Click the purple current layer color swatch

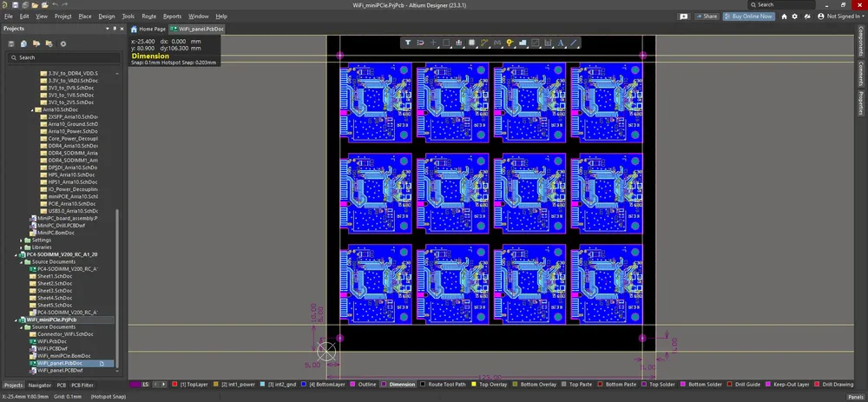click(135, 385)
